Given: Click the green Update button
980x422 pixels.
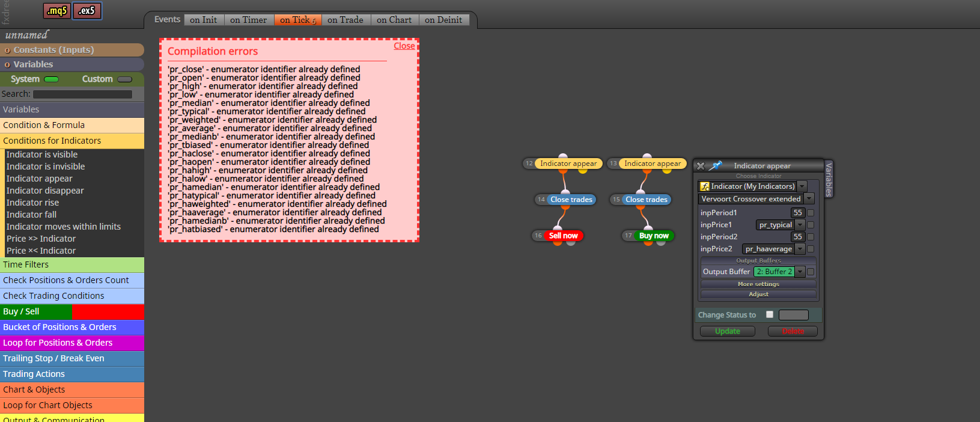Looking at the screenshot, I should [728, 331].
